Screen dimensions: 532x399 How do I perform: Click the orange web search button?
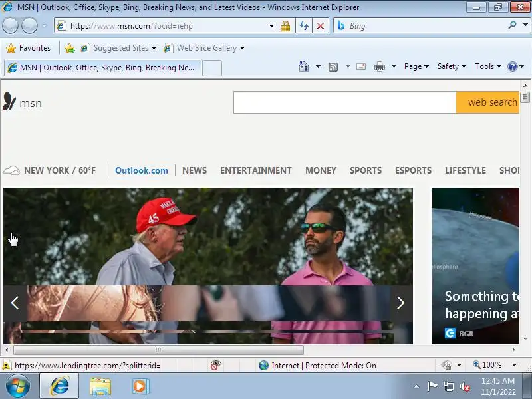point(488,102)
